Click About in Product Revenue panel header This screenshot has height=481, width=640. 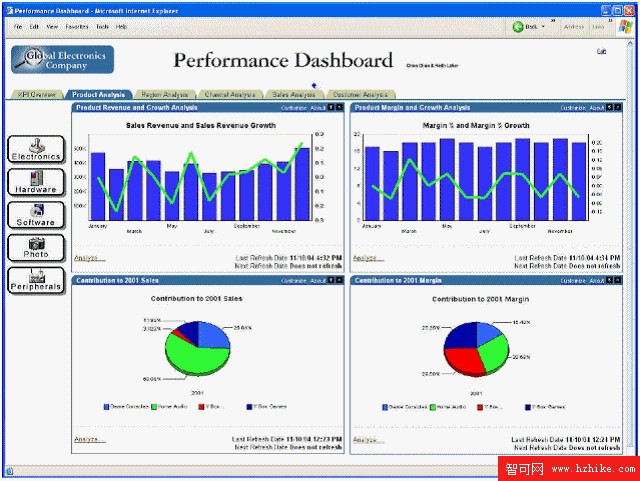(318, 108)
